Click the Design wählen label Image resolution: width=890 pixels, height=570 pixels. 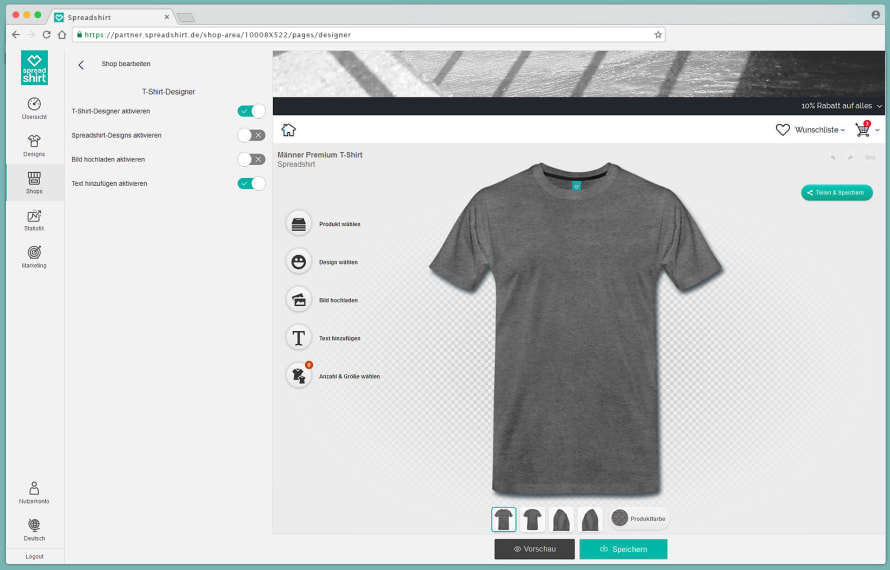pos(338,262)
